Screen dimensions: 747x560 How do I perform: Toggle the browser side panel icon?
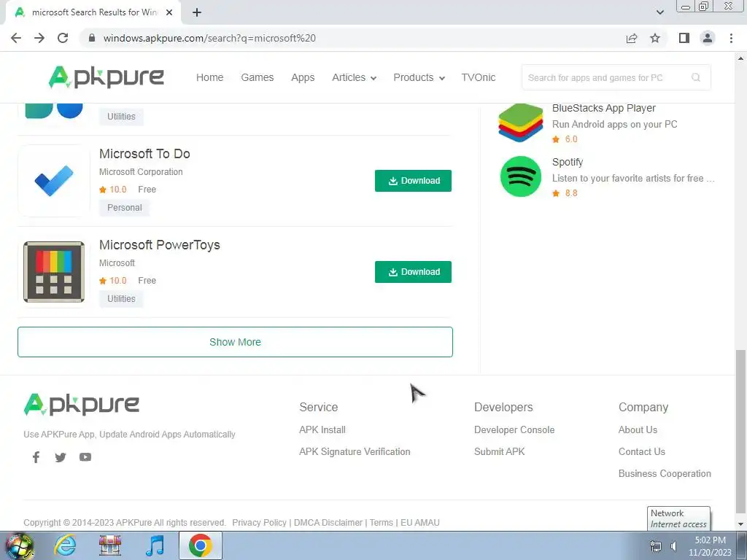684,38
